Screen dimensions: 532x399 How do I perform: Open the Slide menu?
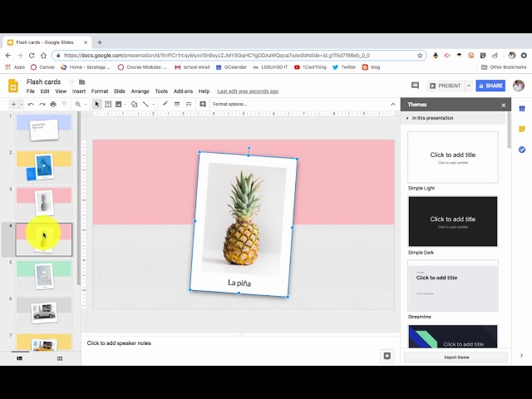pyautogui.click(x=120, y=91)
